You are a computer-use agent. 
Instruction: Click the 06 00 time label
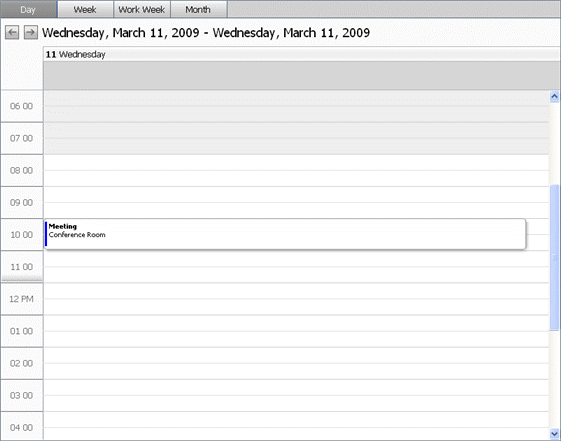pyautogui.click(x=21, y=106)
